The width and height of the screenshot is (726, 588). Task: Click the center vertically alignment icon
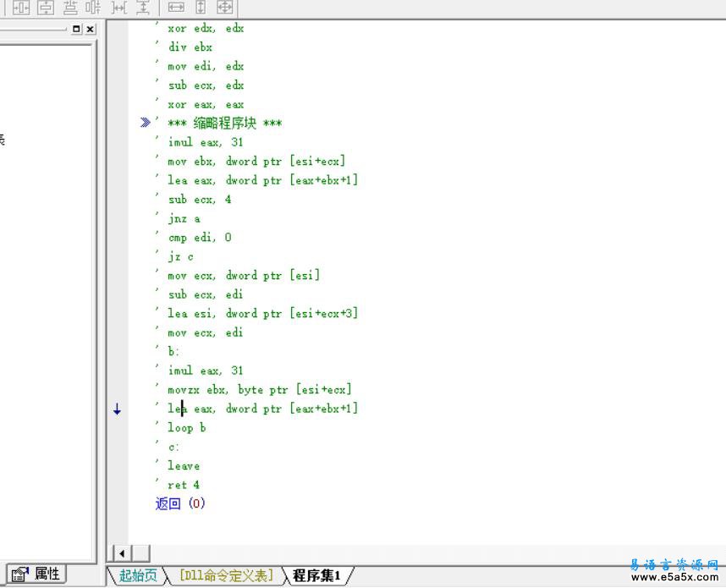click(x=46, y=7)
